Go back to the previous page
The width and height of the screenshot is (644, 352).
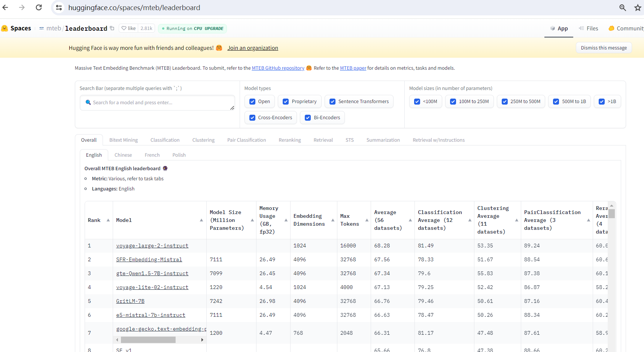click(x=5, y=7)
